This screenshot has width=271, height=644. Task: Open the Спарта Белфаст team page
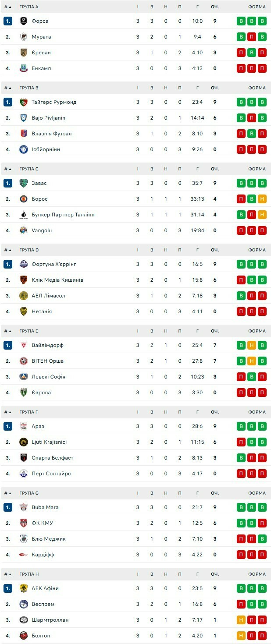[x=52, y=458]
